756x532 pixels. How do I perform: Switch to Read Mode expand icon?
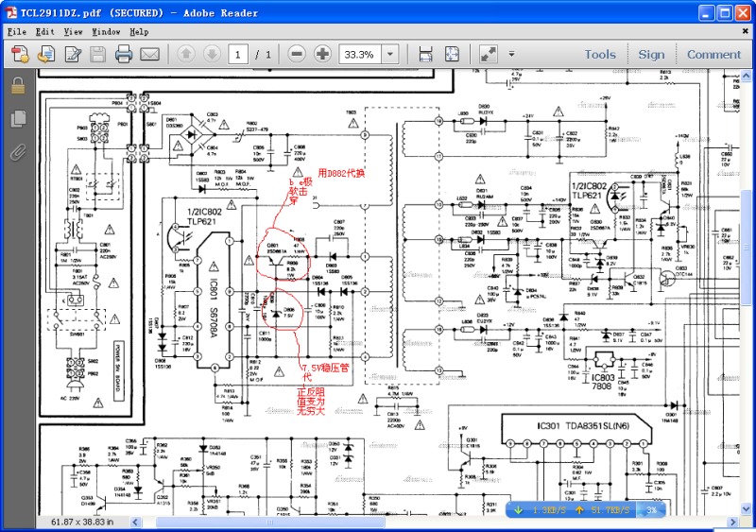(x=489, y=54)
